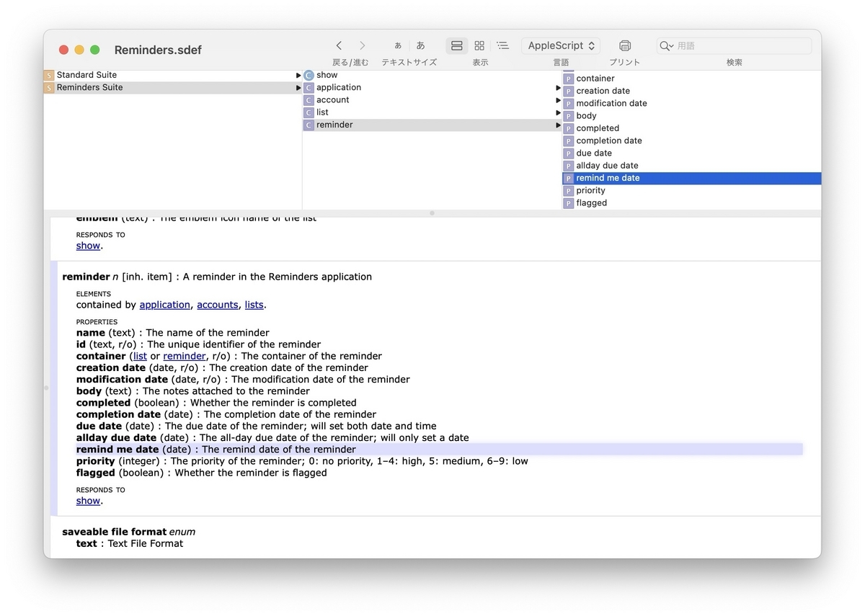
Task: Click the P icon beside completed
Action: point(569,128)
